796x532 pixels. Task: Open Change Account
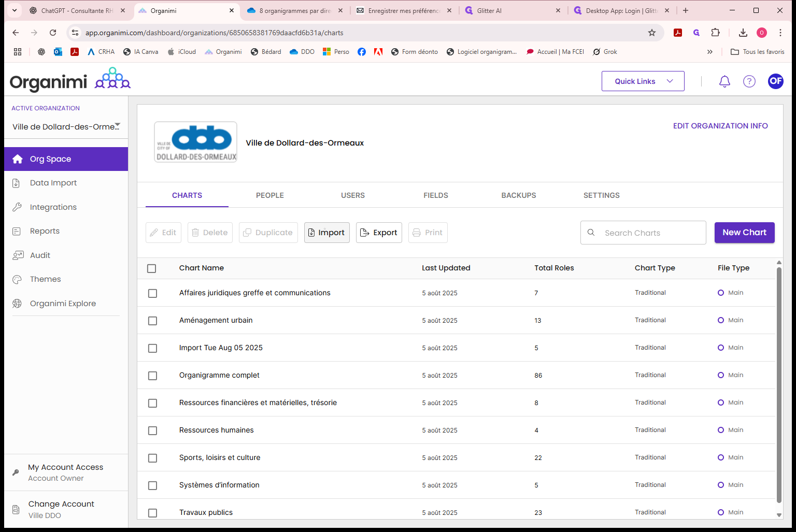click(66, 509)
